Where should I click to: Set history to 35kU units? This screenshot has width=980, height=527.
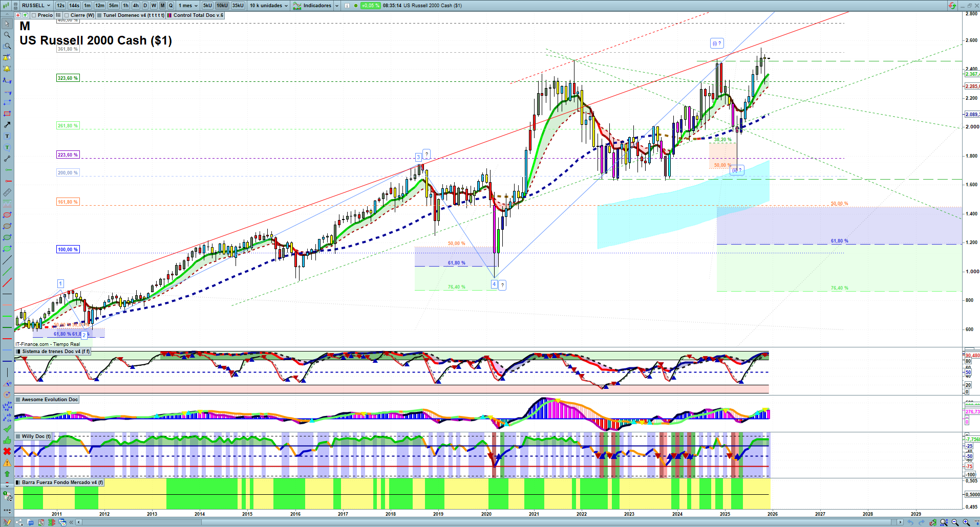click(238, 6)
